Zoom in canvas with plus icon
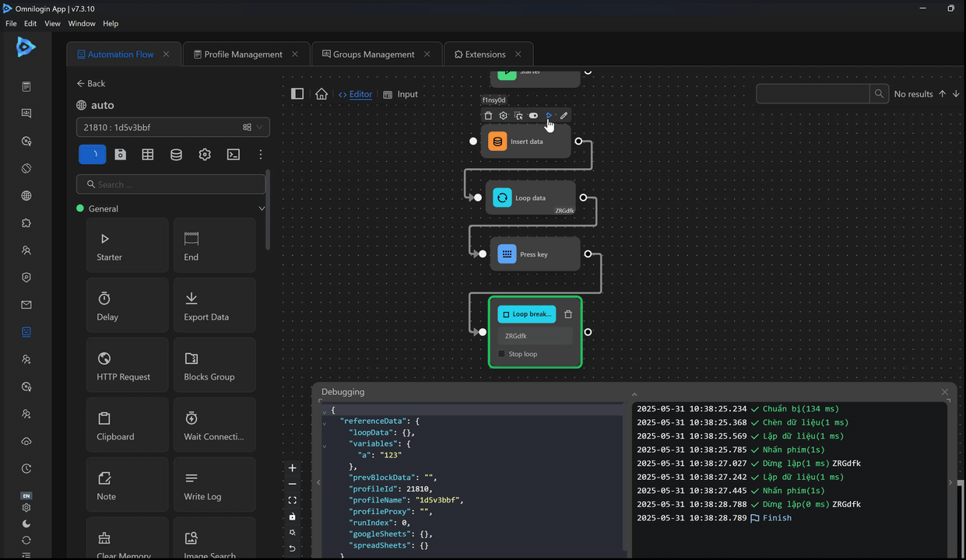 click(x=293, y=468)
